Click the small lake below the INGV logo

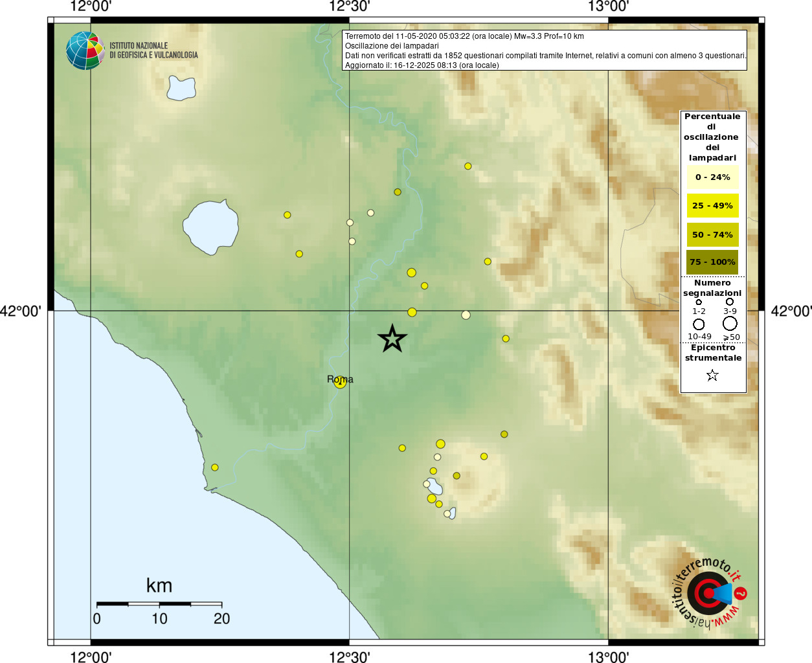coord(181,87)
